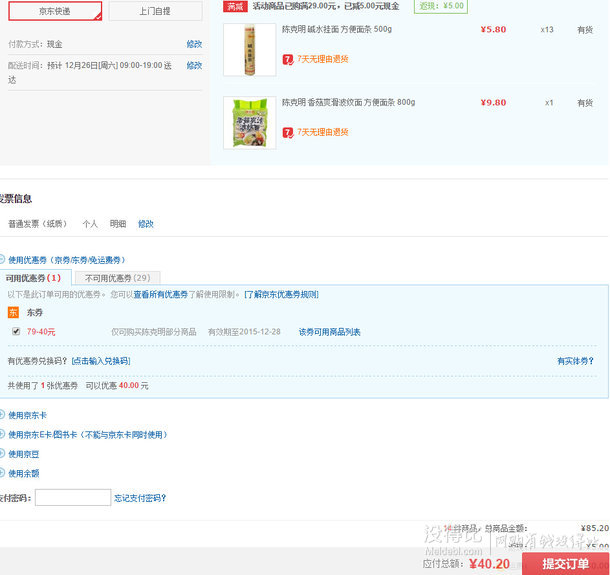Expand 使用京豆 section
The image size is (610, 575).
(x=23, y=454)
